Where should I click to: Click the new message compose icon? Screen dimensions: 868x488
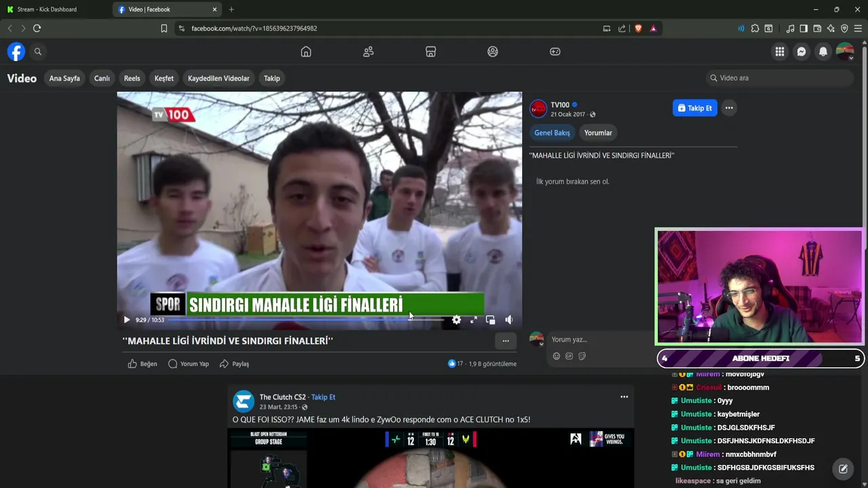843,468
